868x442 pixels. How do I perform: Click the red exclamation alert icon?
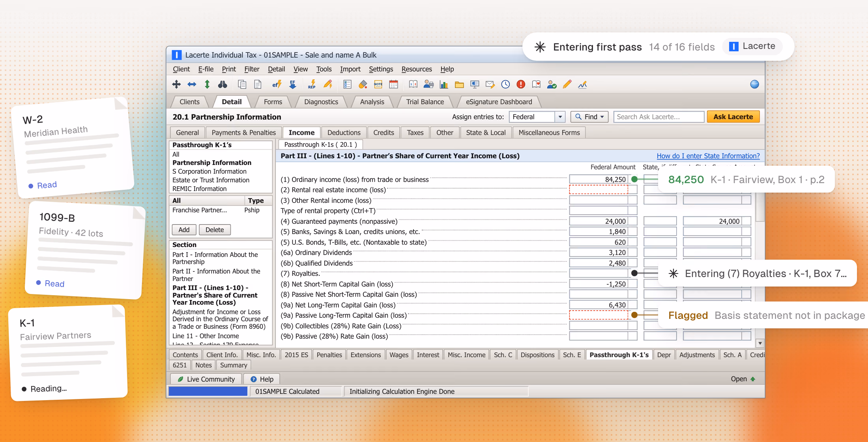coord(521,84)
